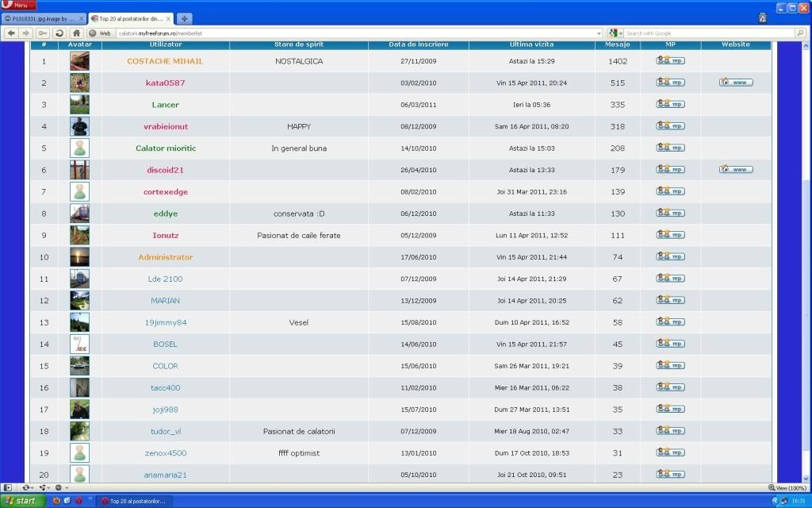Open the search engine selector dropdown
Viewport: 812px width, 508px height.
tap(615, 33)
